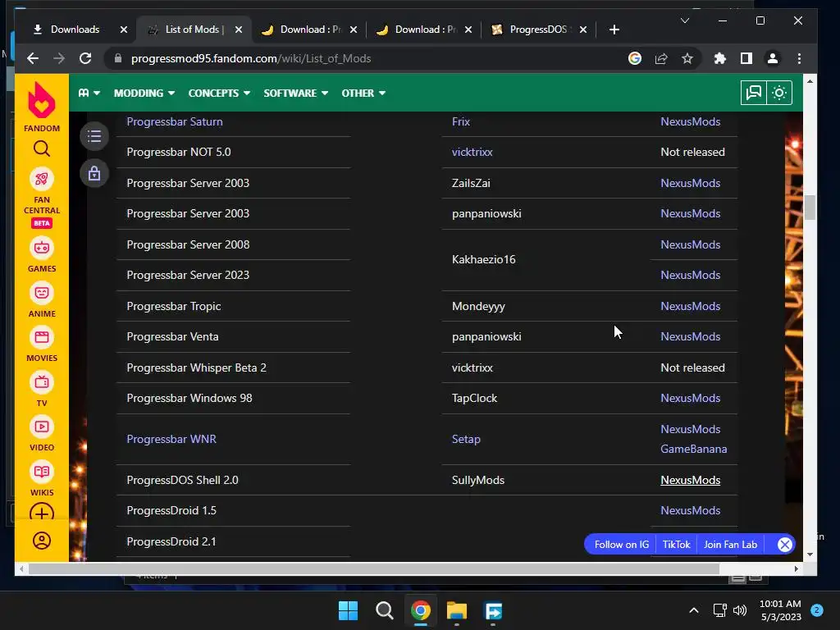Click Google icon in address bar

click(635, 58)
